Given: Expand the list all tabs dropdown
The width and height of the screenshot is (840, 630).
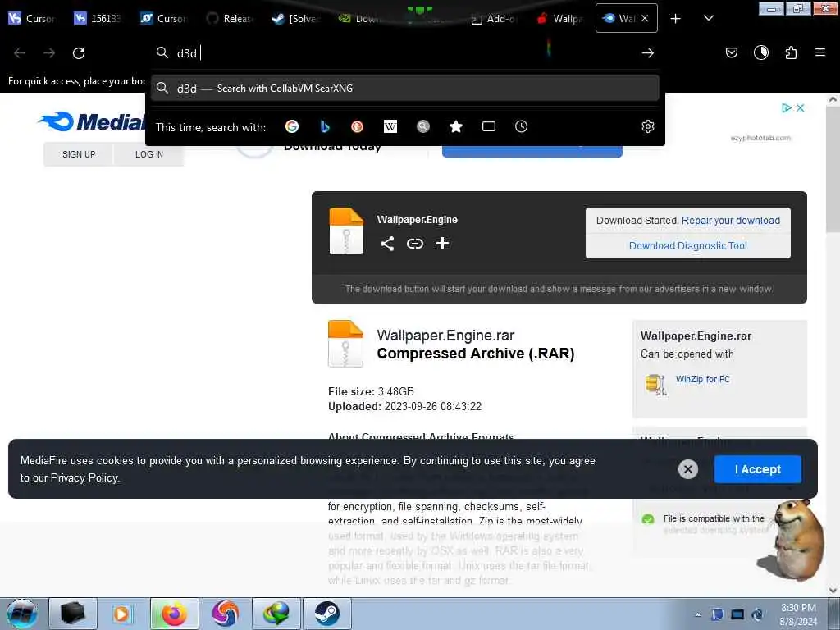Looking at the screenshot, I should click(708, 18).
